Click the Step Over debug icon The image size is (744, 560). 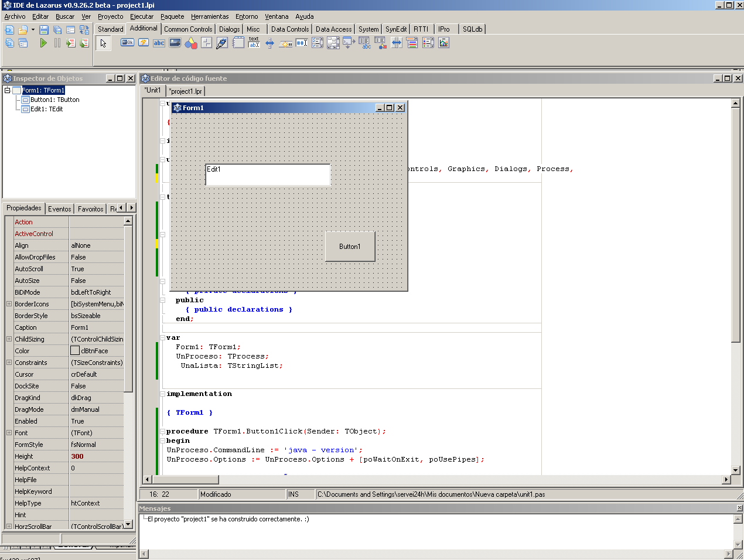pyautogui.click(x=84, y=43)
